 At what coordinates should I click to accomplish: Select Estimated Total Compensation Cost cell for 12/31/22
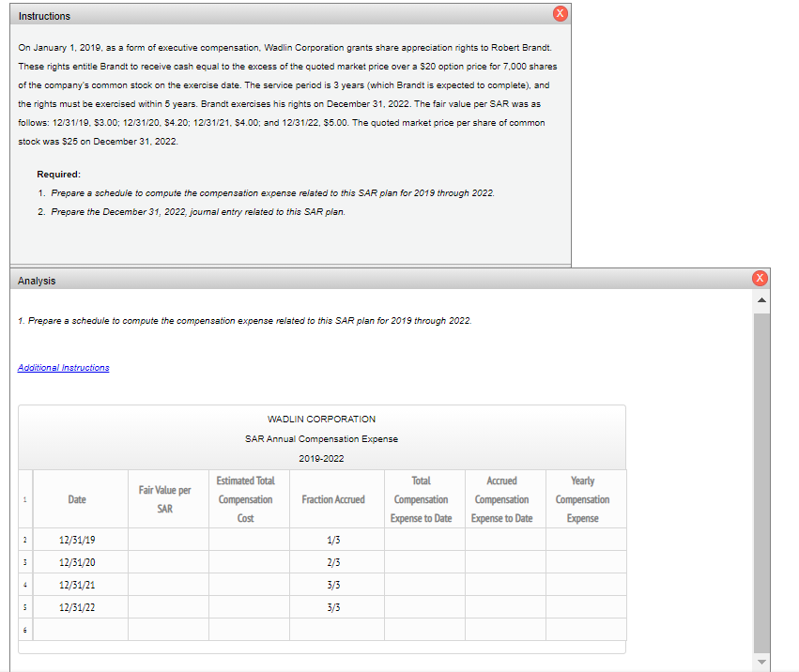pos(249,607)
